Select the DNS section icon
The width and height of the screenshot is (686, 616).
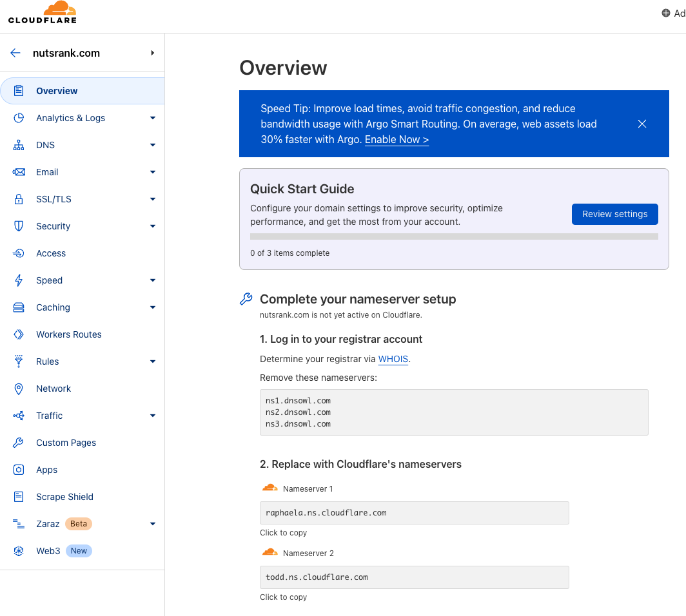pos(17,145)
